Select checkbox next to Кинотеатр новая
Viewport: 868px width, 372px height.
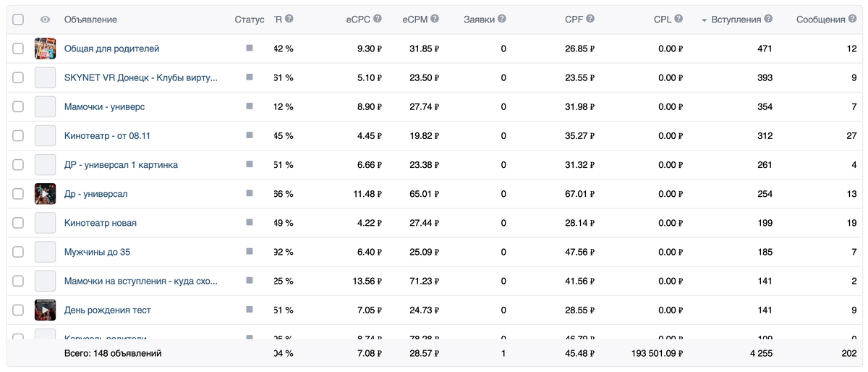tap(18, 223)
